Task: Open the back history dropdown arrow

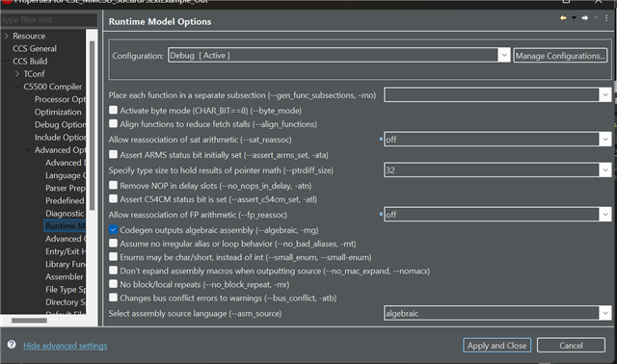Action: [x=574, y=18]
